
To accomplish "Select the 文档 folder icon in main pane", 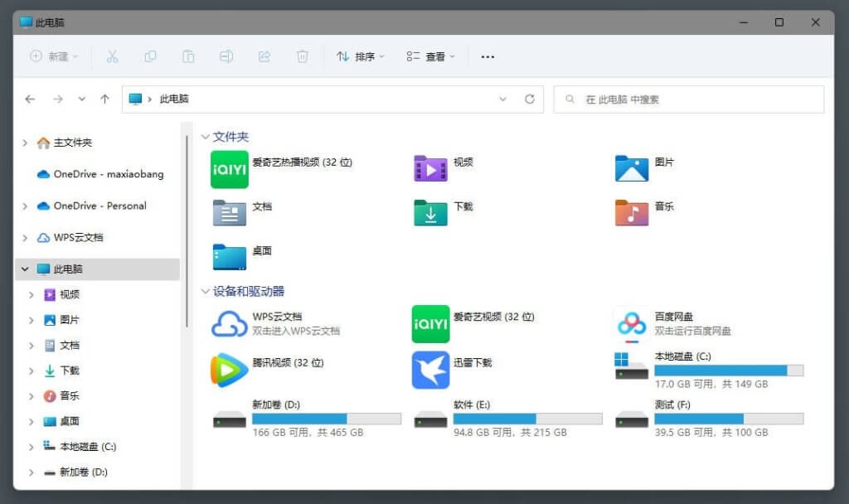I will pos(229,213).
